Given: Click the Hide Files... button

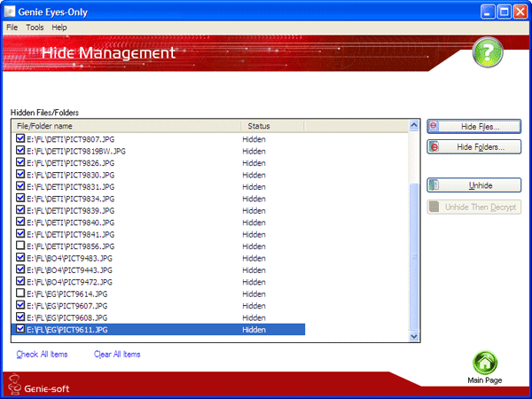Looking at the screenshot, I should click(x=474, y=127).
